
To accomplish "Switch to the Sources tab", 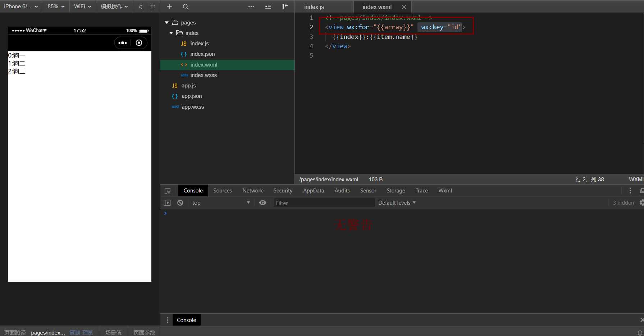I will (x=223, y=191).
